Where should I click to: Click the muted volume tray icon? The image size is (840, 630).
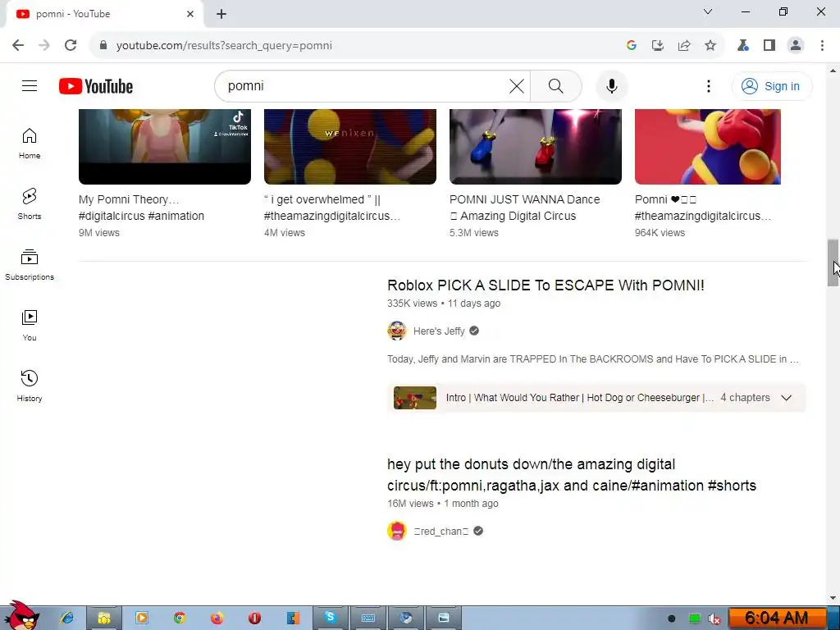(x=714, y=619)
